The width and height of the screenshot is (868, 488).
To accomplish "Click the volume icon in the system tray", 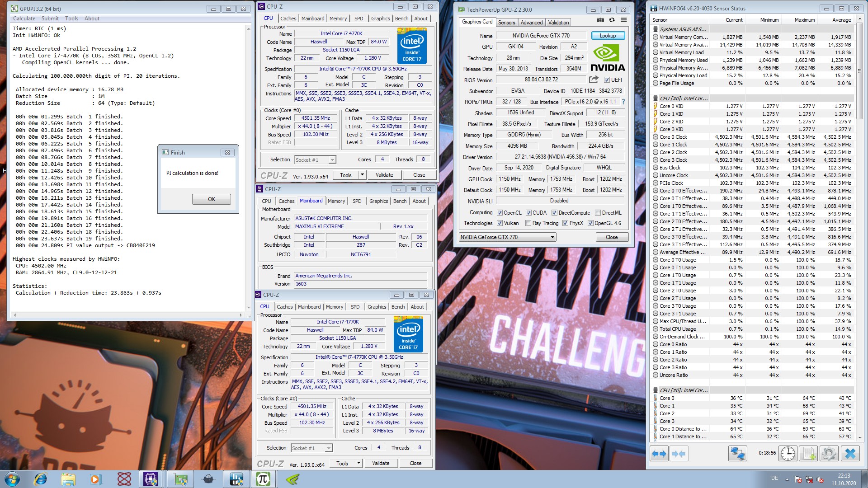I will click(820, 480).
